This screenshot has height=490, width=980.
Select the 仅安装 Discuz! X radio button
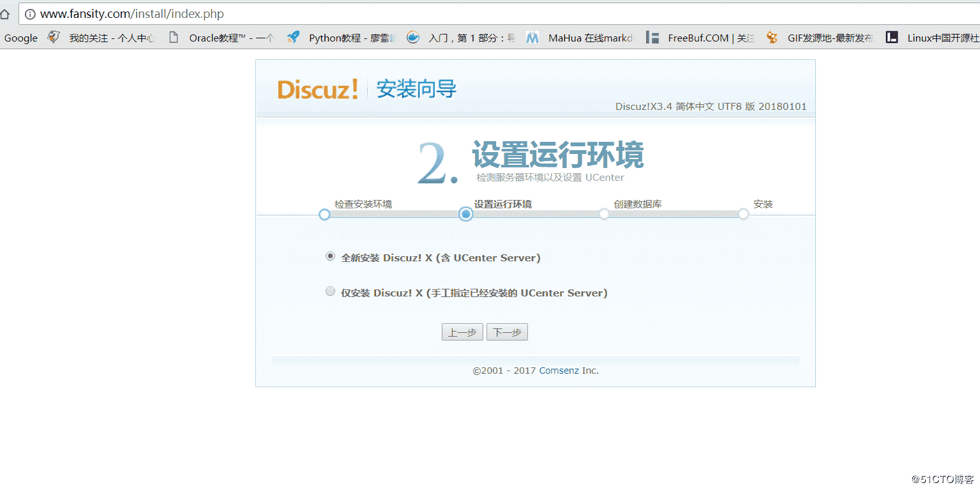330,291
